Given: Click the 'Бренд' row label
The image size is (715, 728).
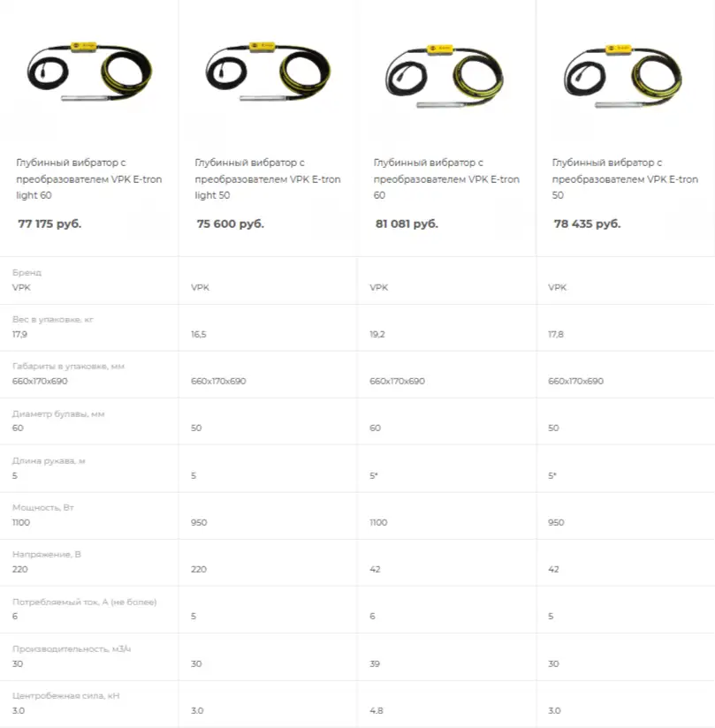Looking at the screenshot, I should [x=27, y=273].
